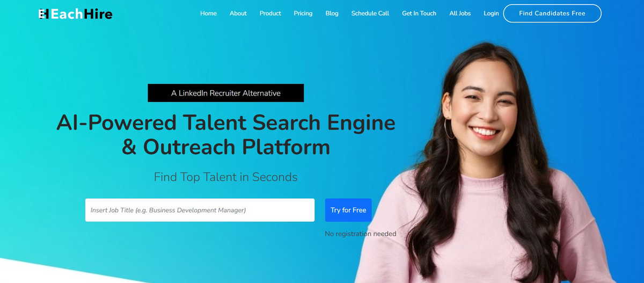Click the Try for Free button

(x=348, y=210)
